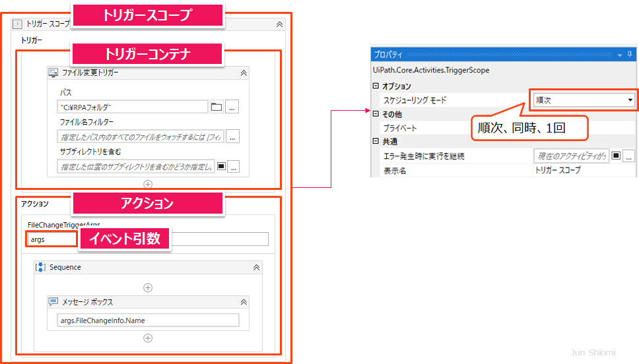This screenshot has height=364, width=639.
Task: Add activity with plus below File Change Trigger
Action: point(148,184)
